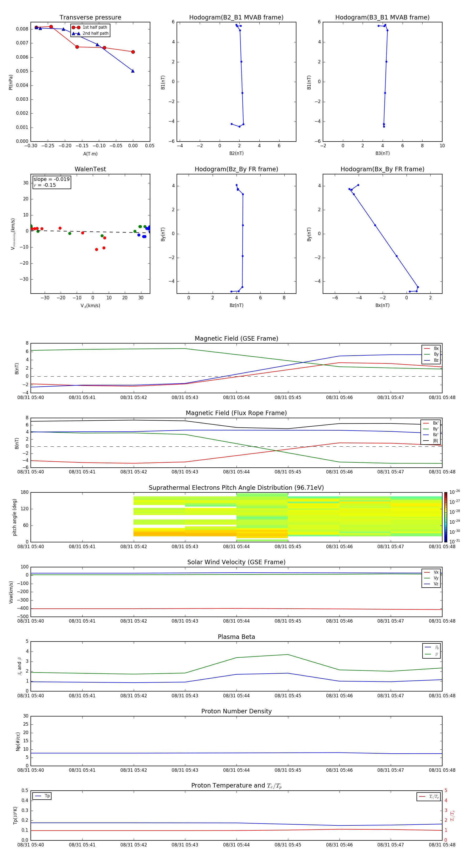Click the lowest red point in WalenTest plot
This screenshot has width=473, height=868.
pyautogui.click(x=97, y=249)
